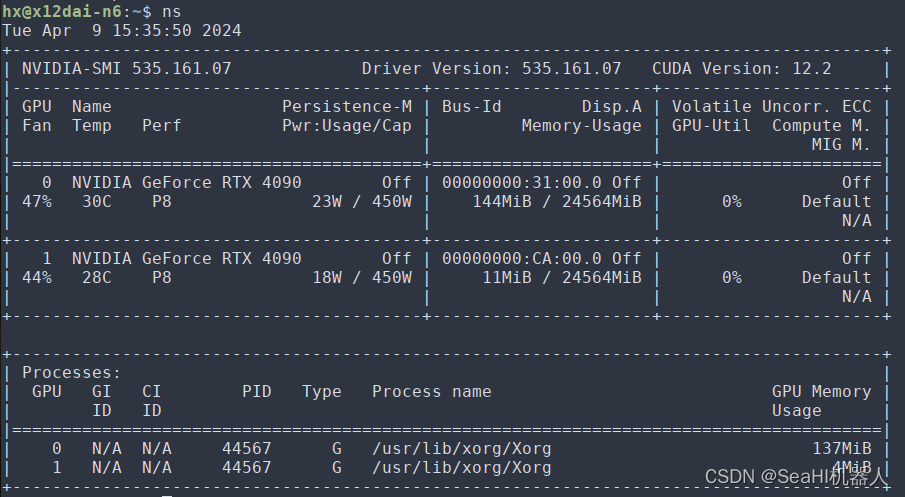Viewport: 905px width, 497px height.
Task: Select the CUDA Version: 12.2 text
Action: [742, 69]
